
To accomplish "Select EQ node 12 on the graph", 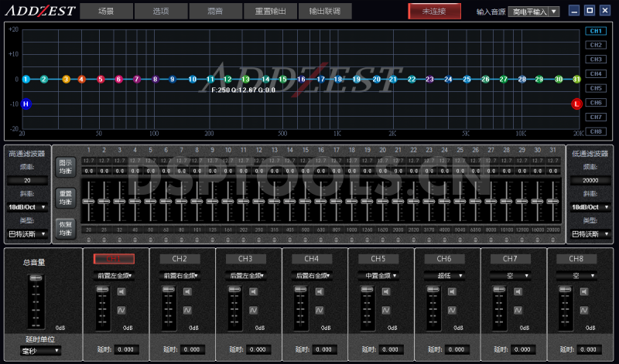I will 227,79.
